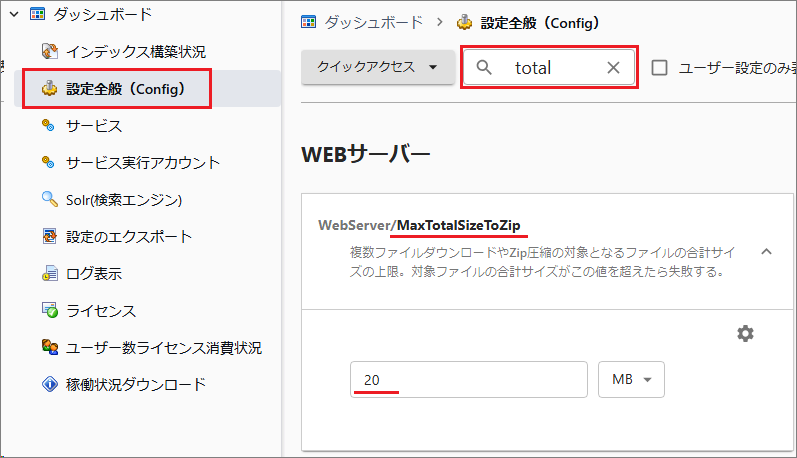Collapse the MaxTotalSizeToZip setting panel

[767, 251]
